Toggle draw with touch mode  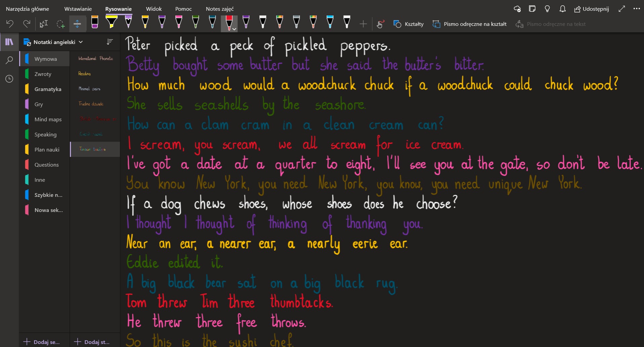click(380, 24)
